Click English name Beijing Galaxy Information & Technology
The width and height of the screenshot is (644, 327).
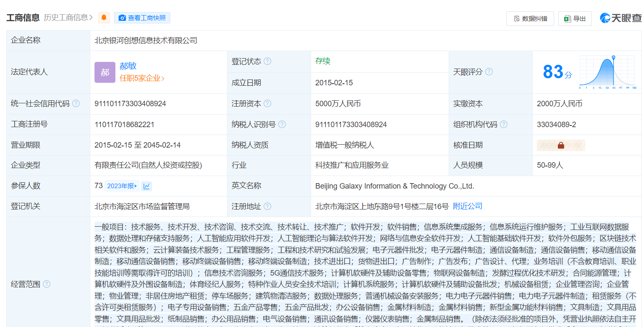[x=395, y=186]
